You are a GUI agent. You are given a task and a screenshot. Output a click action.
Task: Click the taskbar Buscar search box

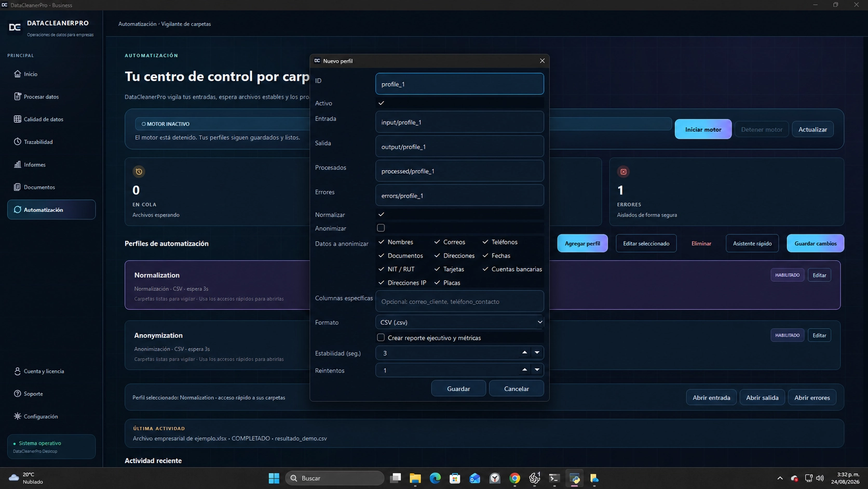(335, 478)
